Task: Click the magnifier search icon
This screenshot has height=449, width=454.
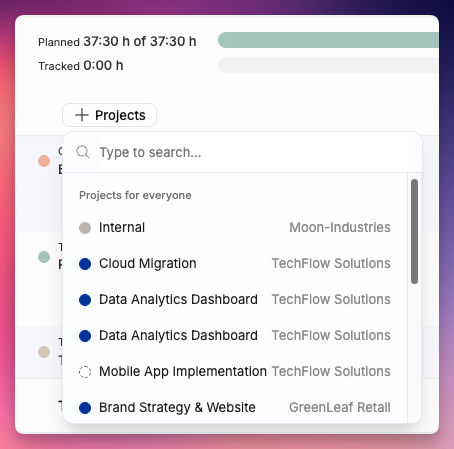Action: (x=83, y=152)
